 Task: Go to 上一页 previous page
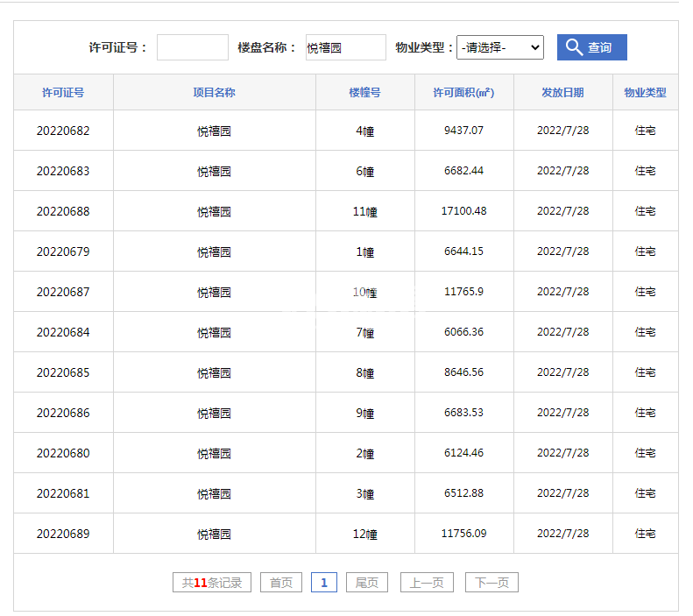(427, 583)
